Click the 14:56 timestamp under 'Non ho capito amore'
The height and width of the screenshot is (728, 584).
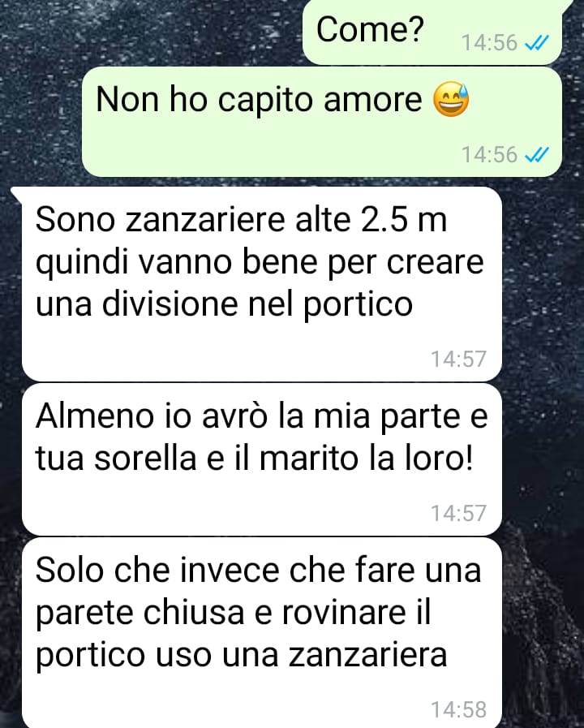pos(489,154)
